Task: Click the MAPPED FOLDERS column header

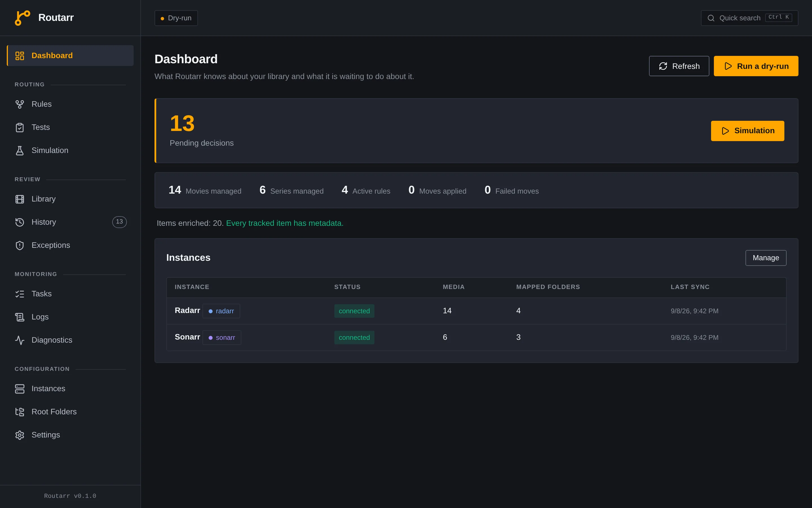Action: pyautogui.click(x=548, y=287)
